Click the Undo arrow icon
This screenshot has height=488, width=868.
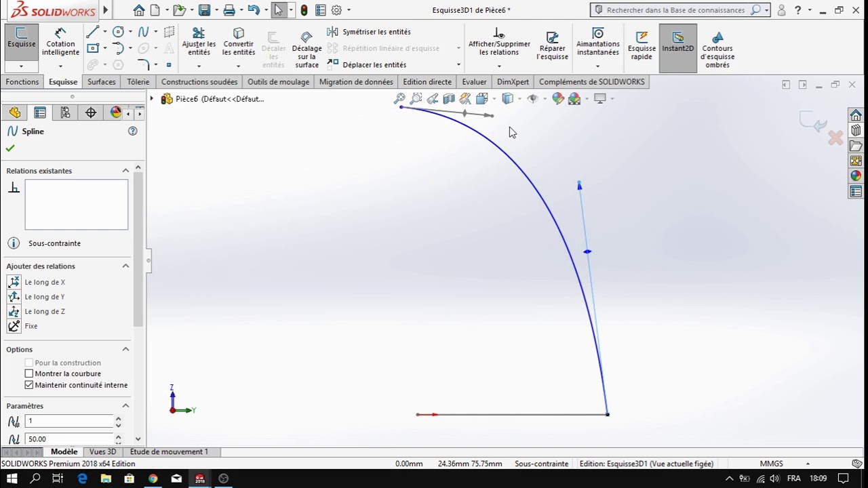coord(253,10)
